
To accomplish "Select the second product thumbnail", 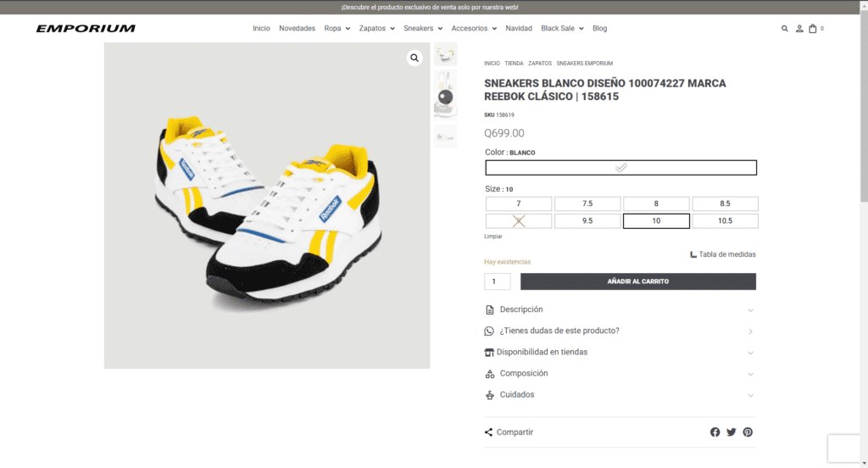I will coord(446,95).
